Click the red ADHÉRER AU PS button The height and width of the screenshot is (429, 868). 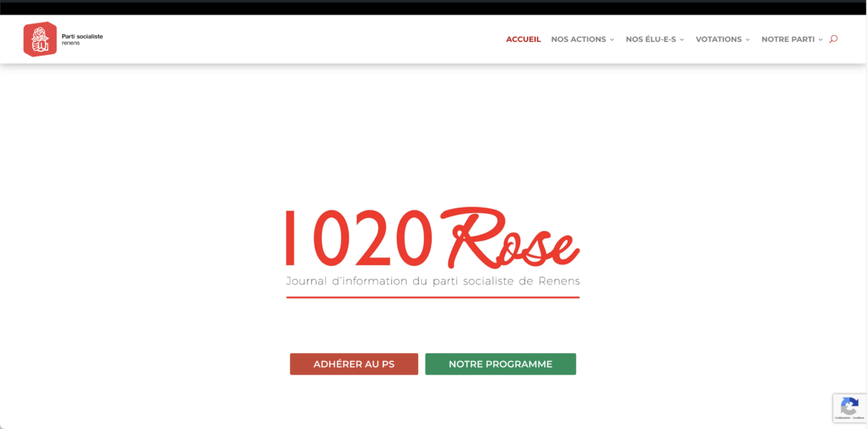[x=354, y=364]
